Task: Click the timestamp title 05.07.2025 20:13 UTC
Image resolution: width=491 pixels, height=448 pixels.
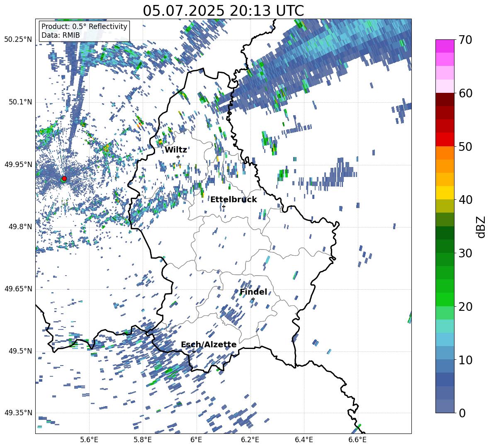Action: 224,11
